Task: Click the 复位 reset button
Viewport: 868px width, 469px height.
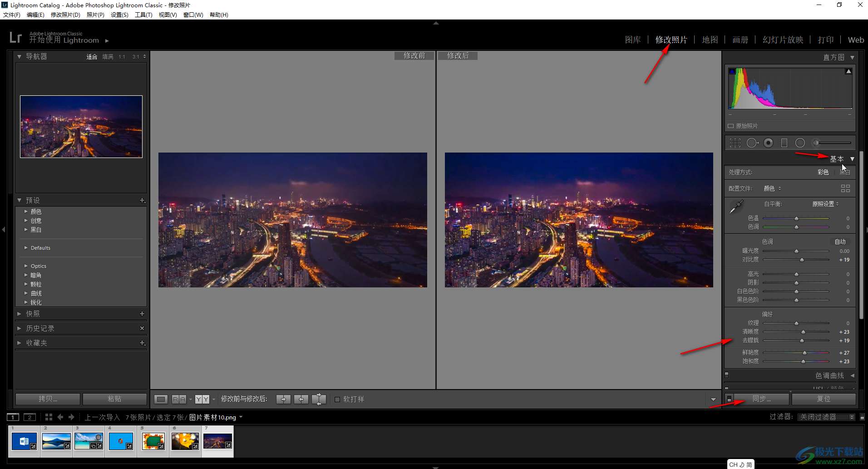Action: coord(824,399)
